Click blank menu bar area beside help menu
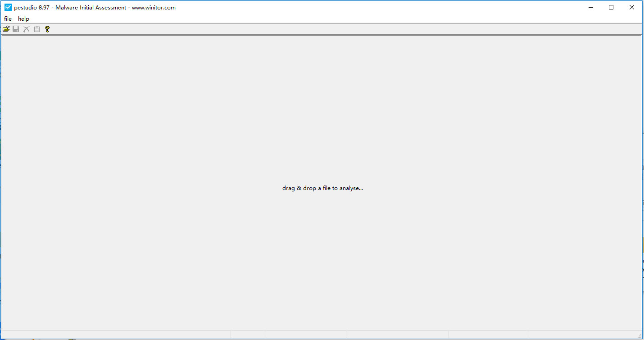This screenshot has width=644, height=340. click(333, 18)
